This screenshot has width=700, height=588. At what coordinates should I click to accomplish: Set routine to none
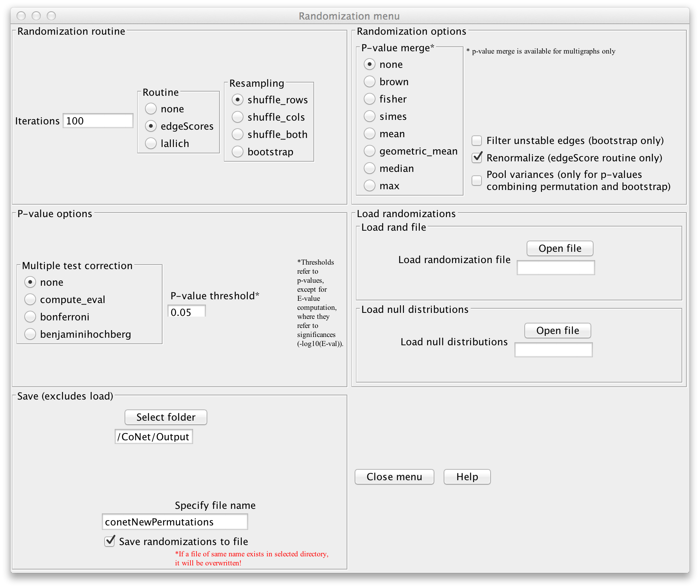[151, 109]
